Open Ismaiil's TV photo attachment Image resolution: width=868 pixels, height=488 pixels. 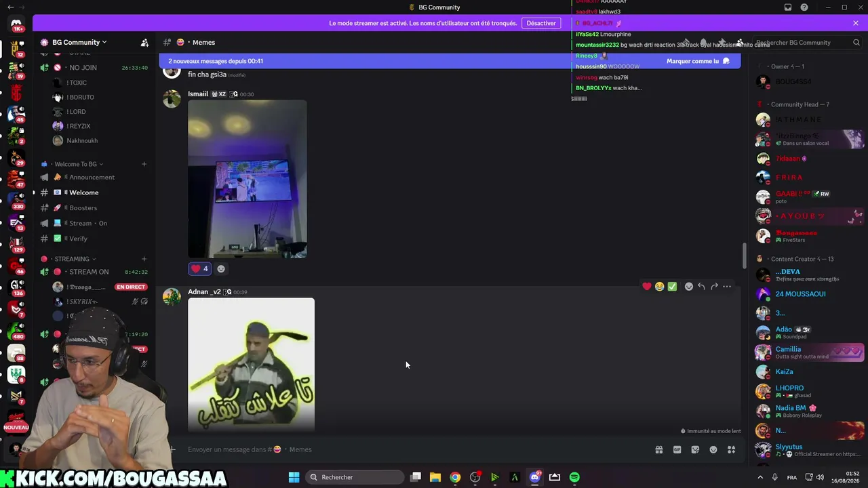click(247, 179)
